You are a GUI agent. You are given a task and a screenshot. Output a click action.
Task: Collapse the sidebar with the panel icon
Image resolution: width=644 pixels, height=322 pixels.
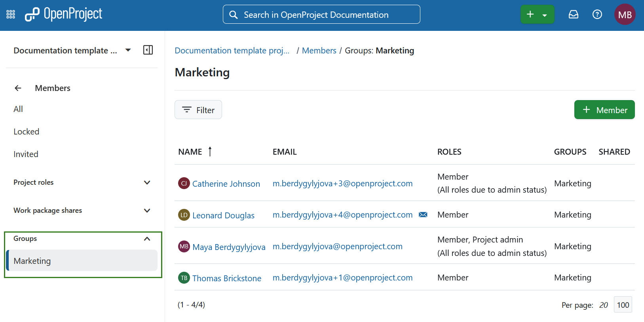tap(148, 50)
